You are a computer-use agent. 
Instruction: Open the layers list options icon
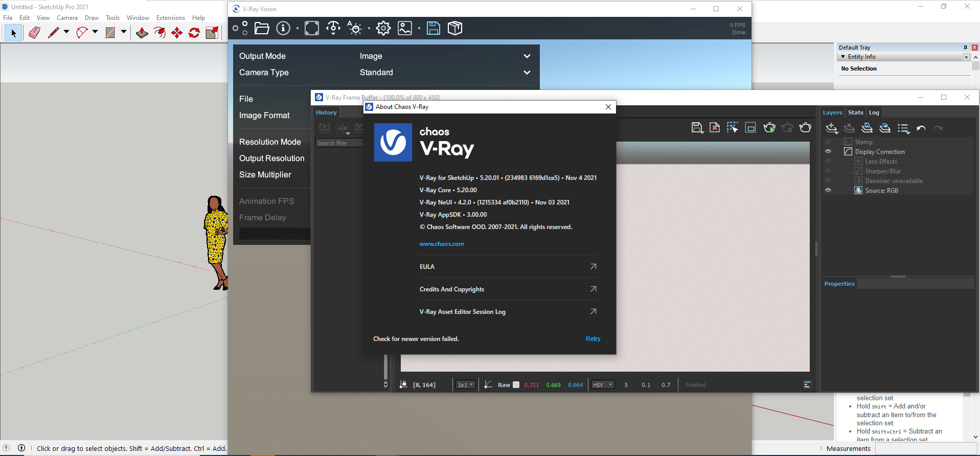pos(903,128)
